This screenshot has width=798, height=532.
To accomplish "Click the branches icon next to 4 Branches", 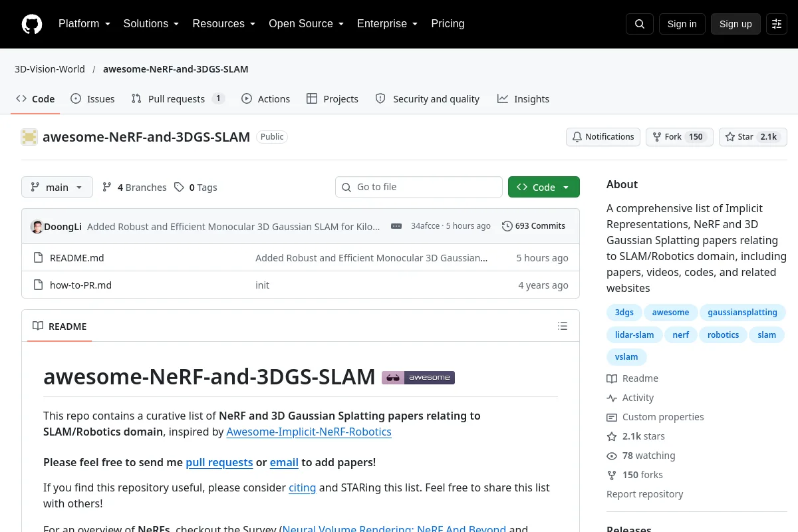I will coord(107,188).
